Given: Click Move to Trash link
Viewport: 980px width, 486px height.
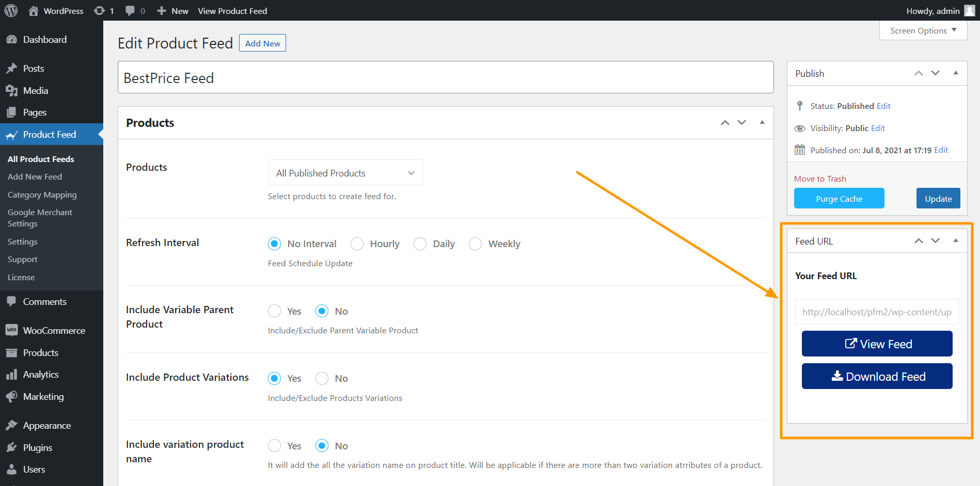Looking at the screenshot, I should coord(820,179).
